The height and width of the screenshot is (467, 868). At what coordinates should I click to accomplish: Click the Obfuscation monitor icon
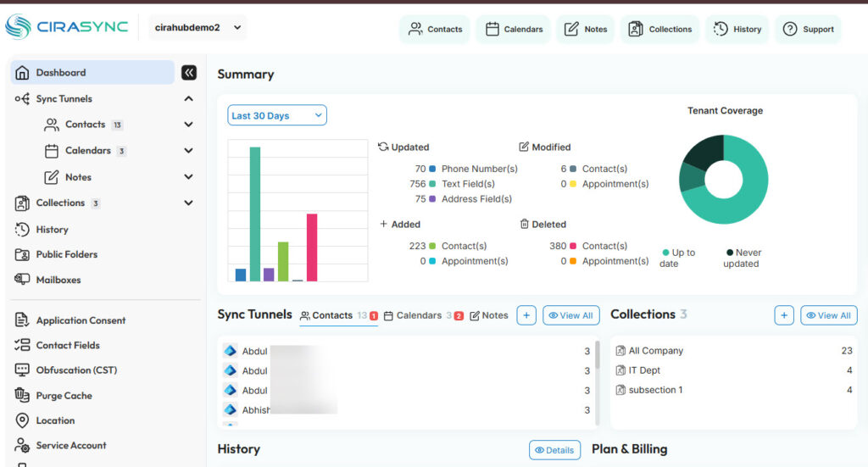(x=22, y=370)
